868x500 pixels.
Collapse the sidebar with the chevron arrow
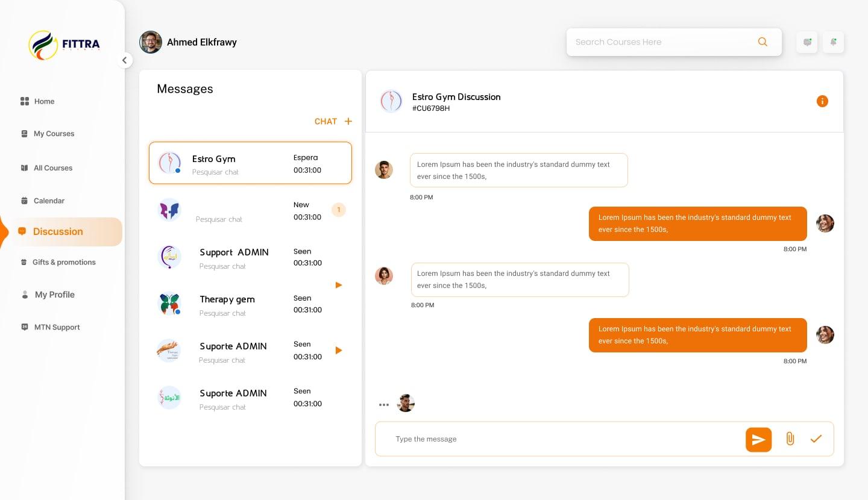(x=124, y=60)
